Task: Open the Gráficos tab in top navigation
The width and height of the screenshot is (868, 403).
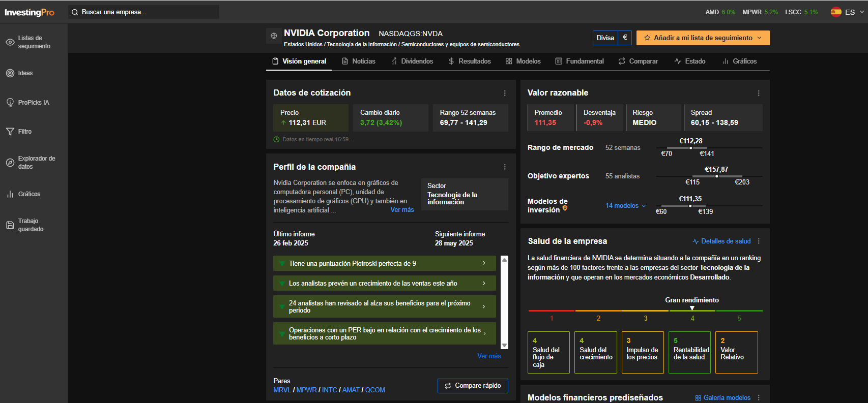Action: 740,61
